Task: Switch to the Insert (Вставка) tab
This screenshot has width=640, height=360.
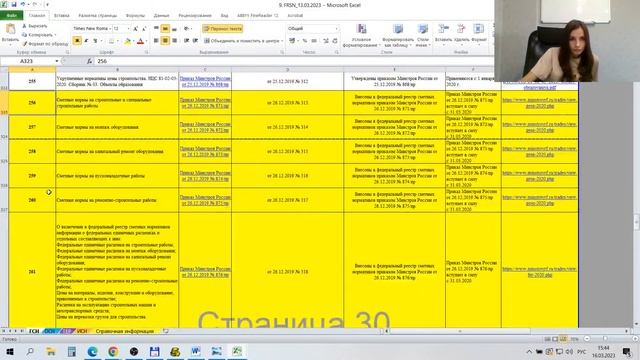Action: (62, 16)
